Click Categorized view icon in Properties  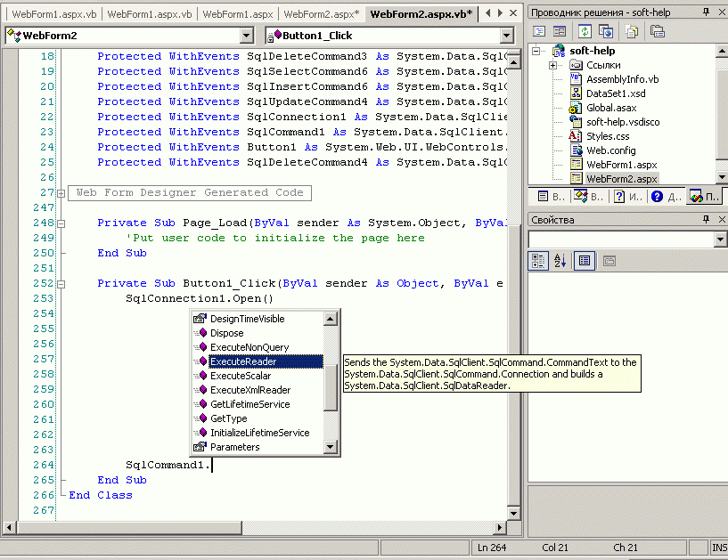[x=538, y=261]
